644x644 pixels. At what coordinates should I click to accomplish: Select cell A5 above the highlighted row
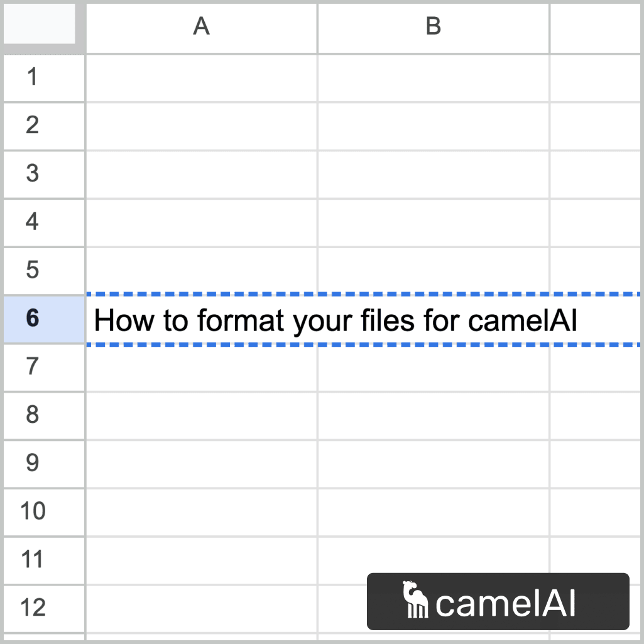click(x=201, y=270)
